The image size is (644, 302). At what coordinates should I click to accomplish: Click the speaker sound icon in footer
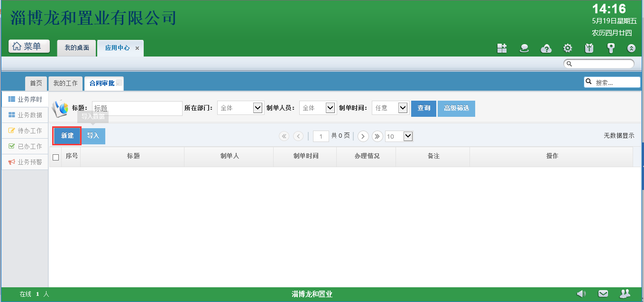tap(581, 294)
